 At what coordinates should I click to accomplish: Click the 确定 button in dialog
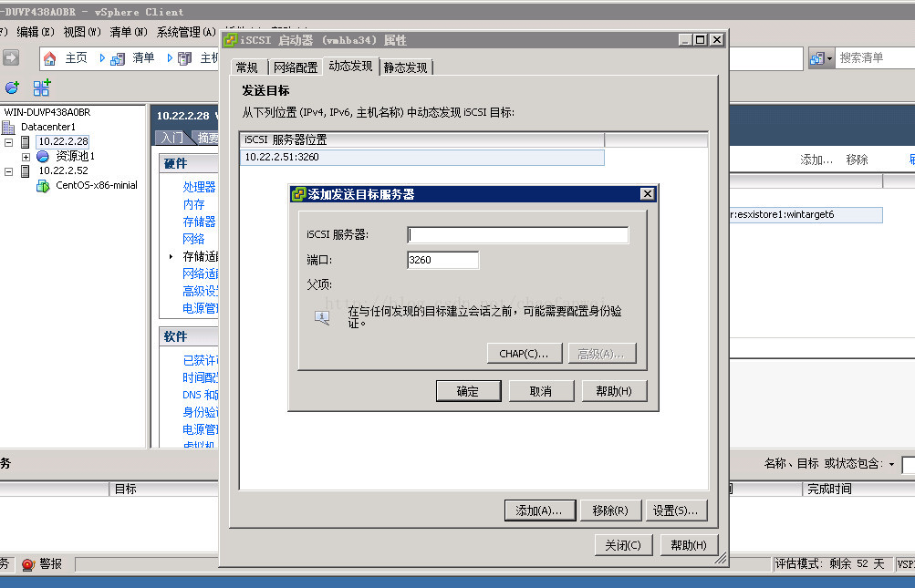(x=468, y=391)
